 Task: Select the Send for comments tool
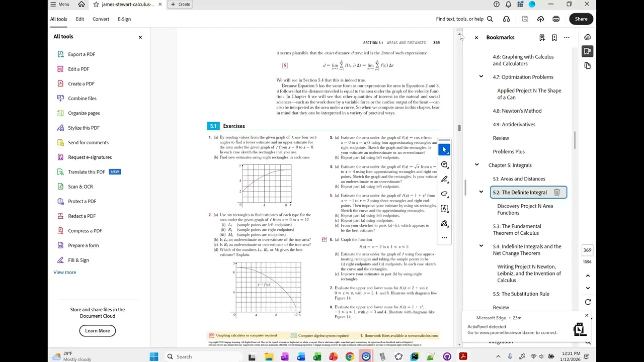pyautogui.click(x=88, y=142)
